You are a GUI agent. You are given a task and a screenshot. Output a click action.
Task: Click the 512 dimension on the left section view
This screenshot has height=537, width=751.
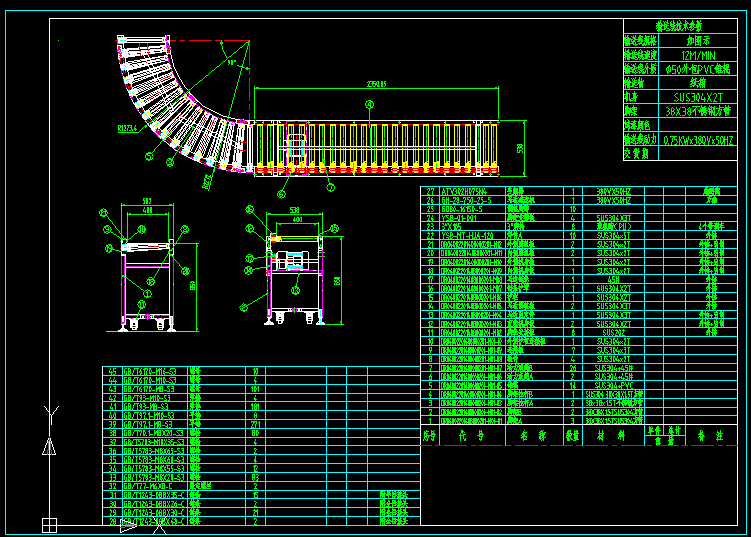point(147,202)
